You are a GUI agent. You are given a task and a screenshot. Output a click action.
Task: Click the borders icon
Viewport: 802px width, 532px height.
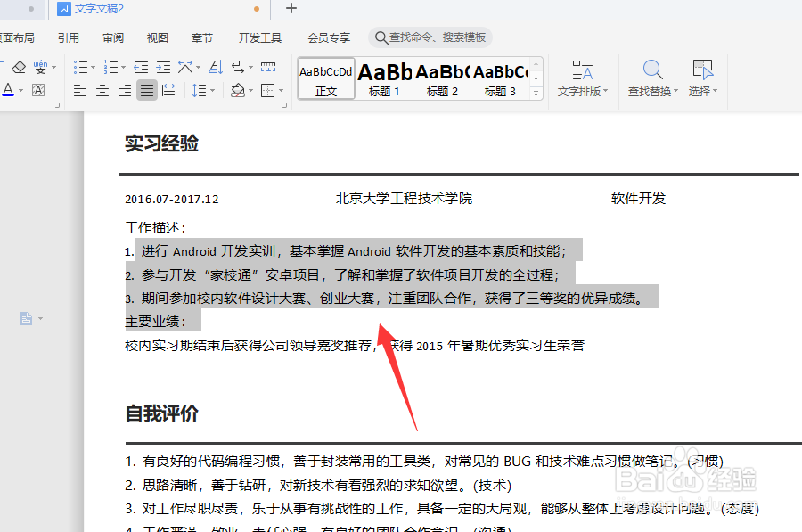[x=267, y=91]
